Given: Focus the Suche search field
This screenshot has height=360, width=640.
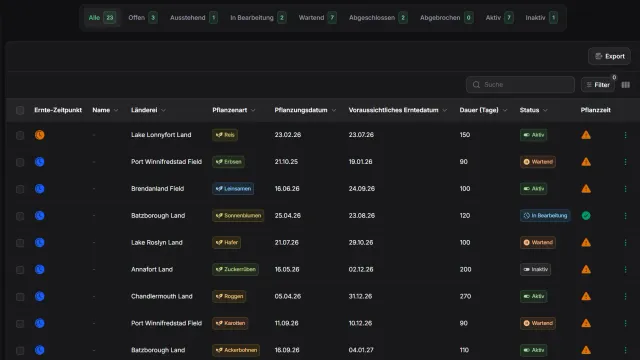Looking at the screenshot, I should (x=520, y=84).
